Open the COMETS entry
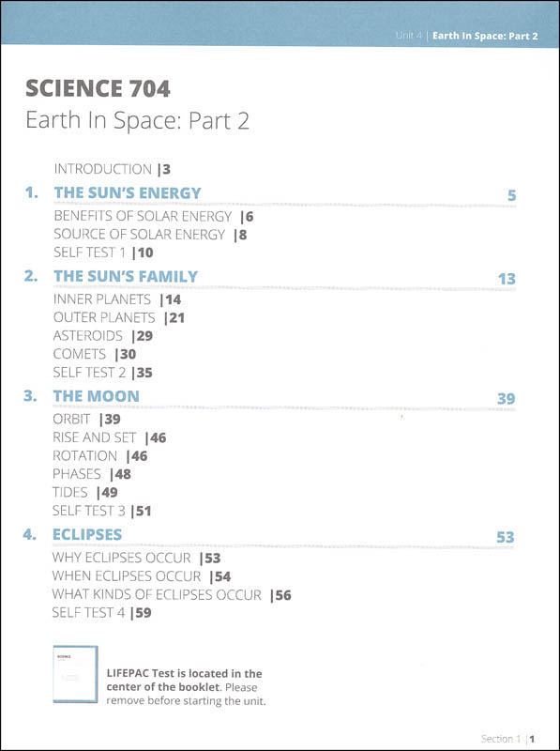Screen dimensions: 560x751 point(95,355)
